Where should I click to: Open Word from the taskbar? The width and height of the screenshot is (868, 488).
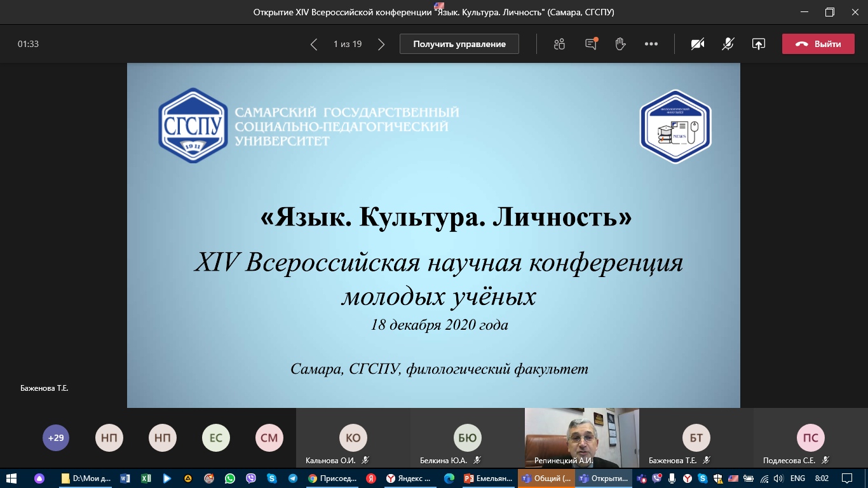pos(125,478)
